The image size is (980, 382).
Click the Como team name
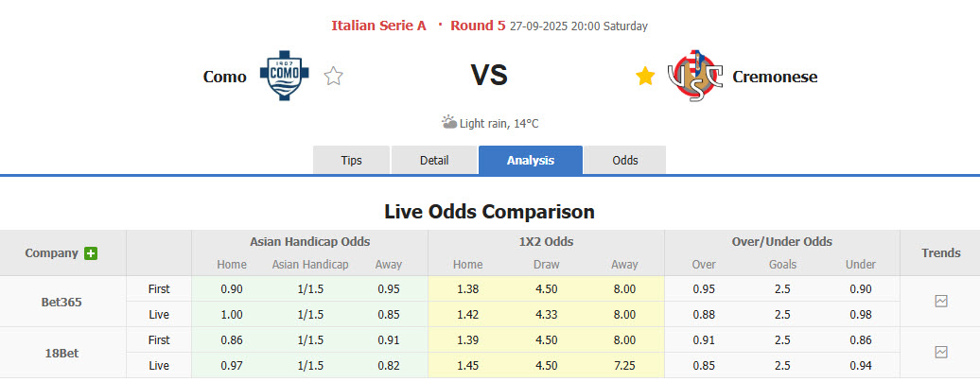click(225, 77)
